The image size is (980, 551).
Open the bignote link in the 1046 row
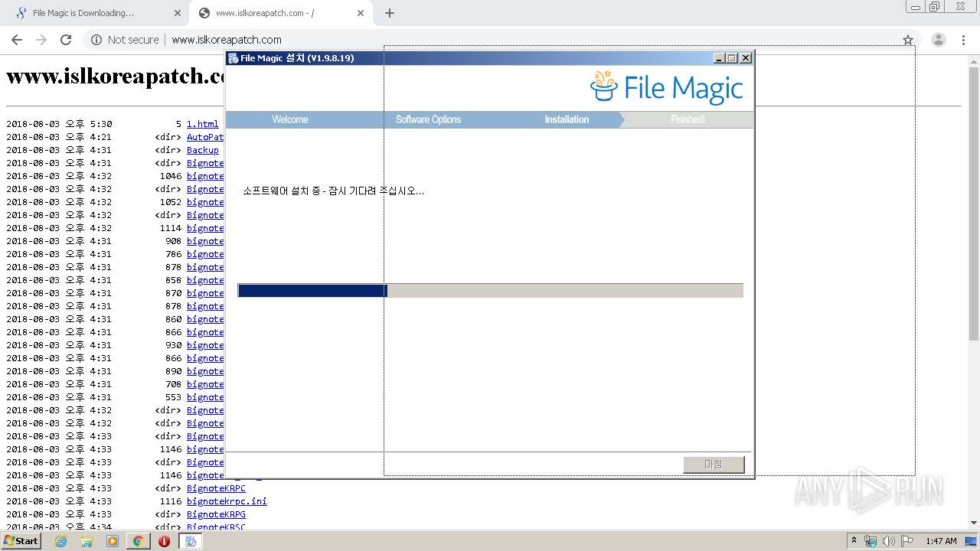coord(205,176)
